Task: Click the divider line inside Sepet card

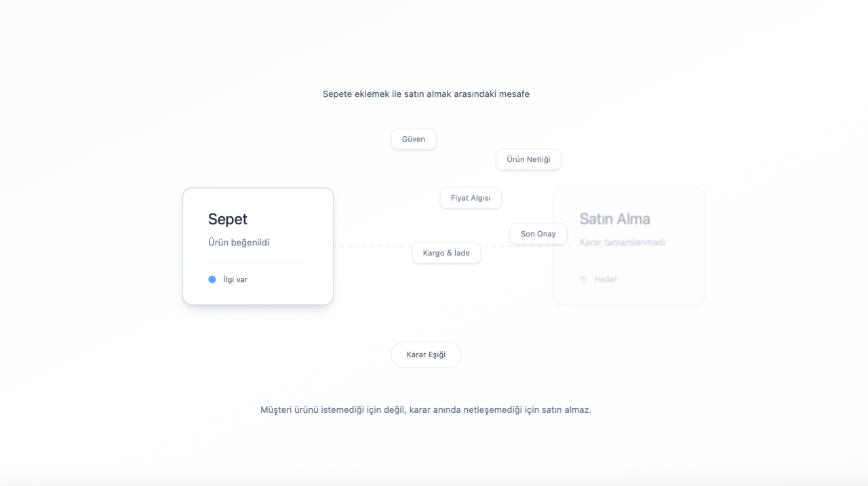Action: (258, 264)
